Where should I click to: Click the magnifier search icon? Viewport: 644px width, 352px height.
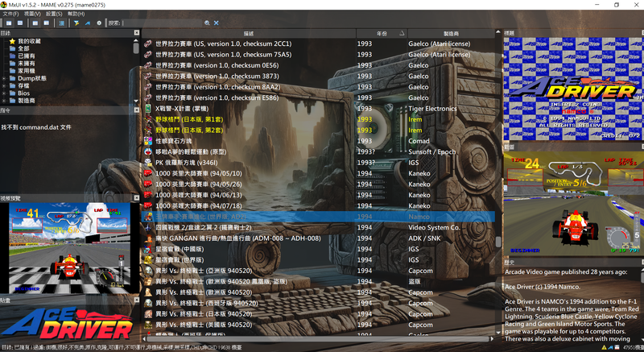click(207, 23)
